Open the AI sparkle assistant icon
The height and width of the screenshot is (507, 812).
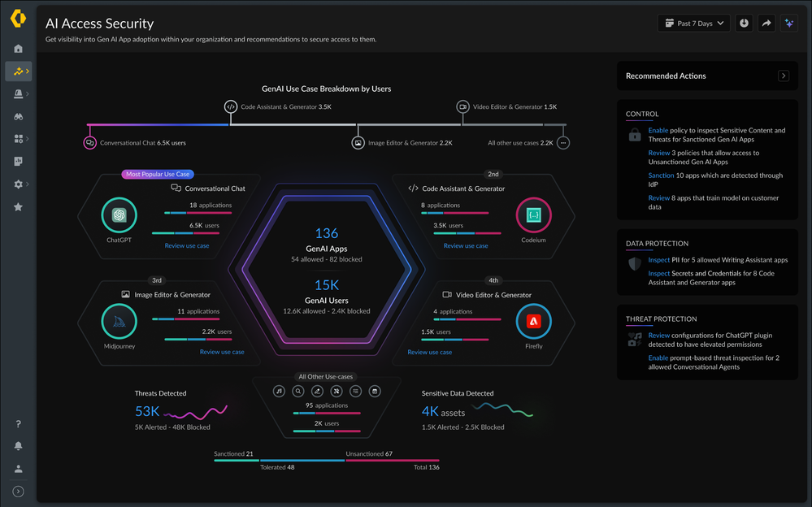[x=788, y=24]
